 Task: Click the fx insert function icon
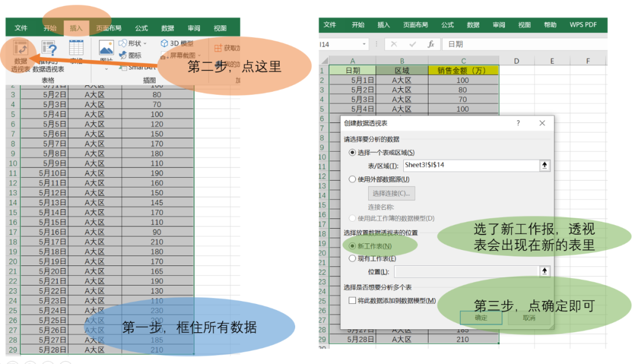click(431, 44)
